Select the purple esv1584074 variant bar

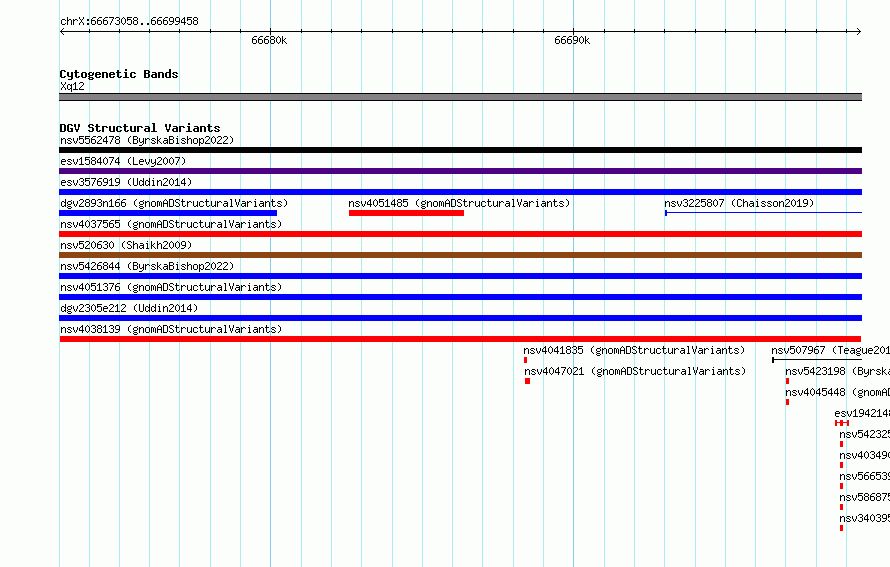pyautogui.click(x=460, y=171)
